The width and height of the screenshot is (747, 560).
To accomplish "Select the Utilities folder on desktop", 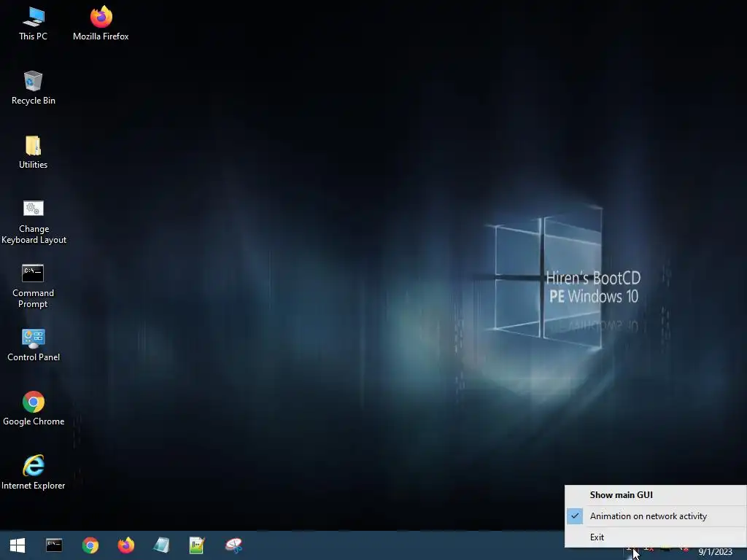I will point(33,152).
